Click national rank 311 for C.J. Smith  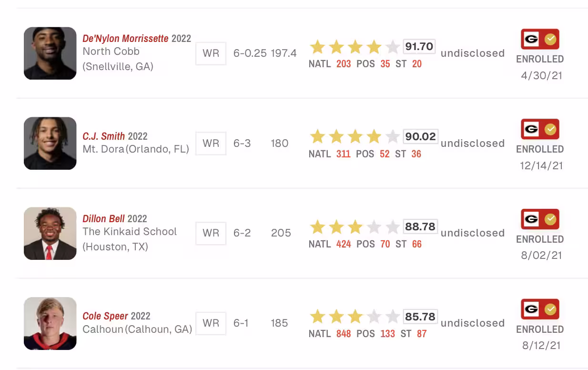[343, 154]
